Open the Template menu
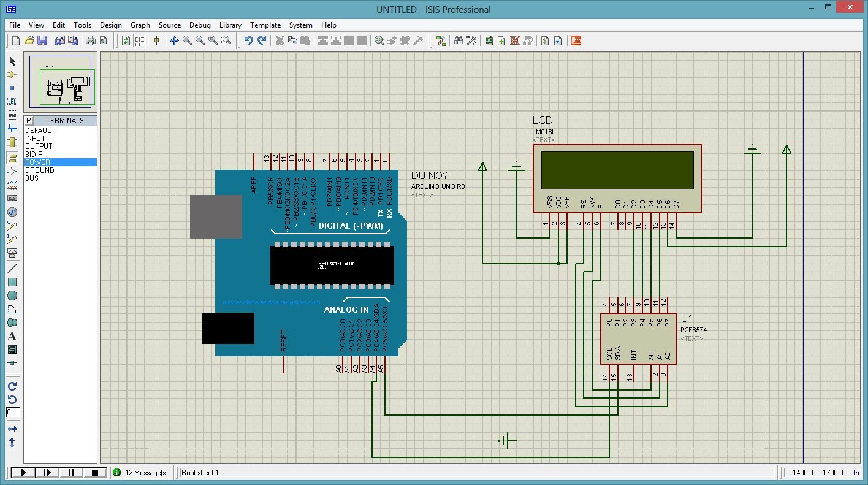Viewport: 868px width, 485px height. point(265,25)
